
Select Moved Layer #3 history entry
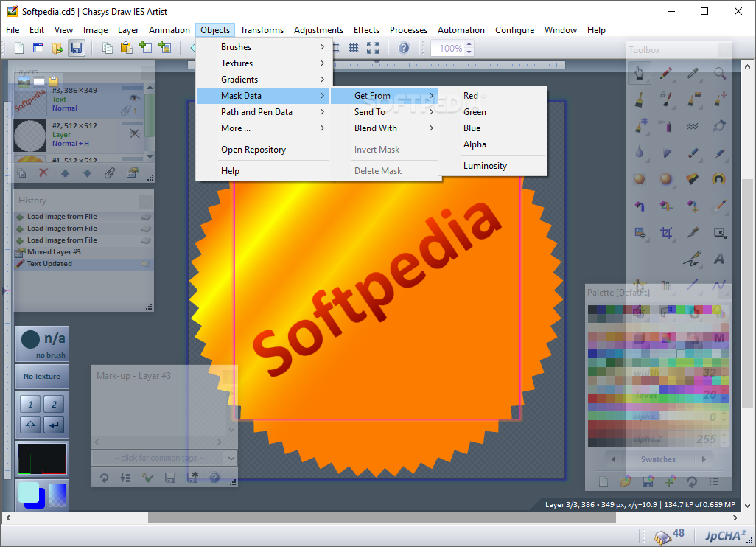83,252
